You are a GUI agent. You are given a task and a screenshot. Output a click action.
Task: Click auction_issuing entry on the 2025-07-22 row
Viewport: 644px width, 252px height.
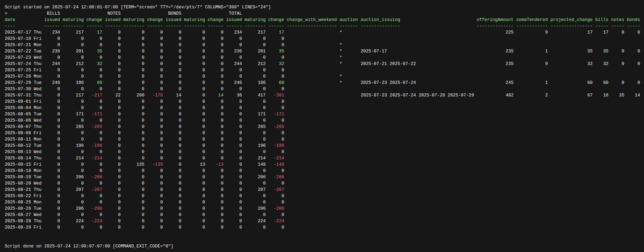coord(374,51)
